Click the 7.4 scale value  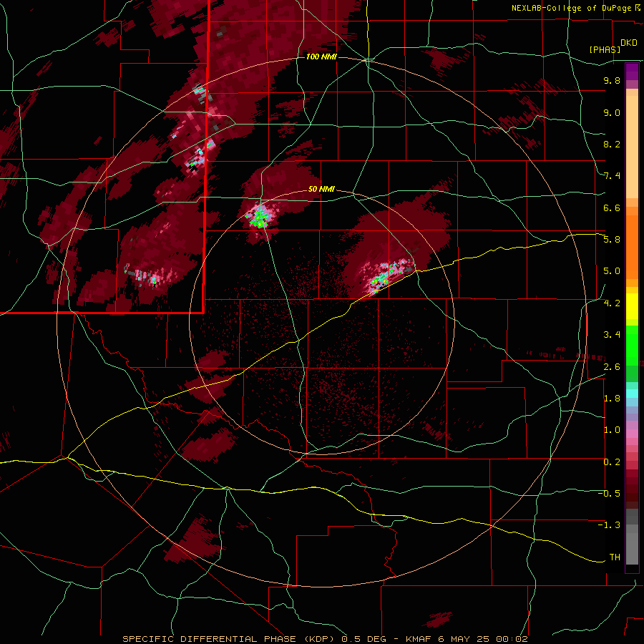[x=612, y=176]
